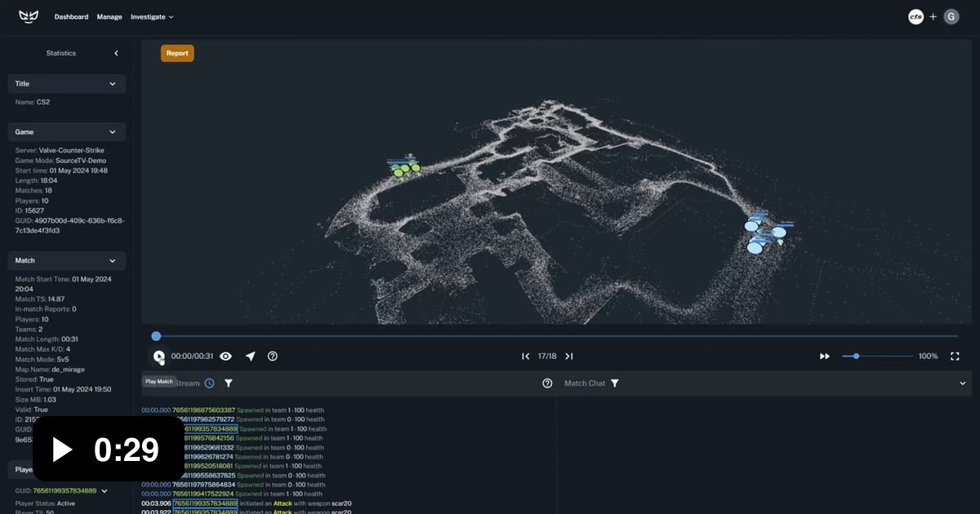Click the fast-forward speed icon
The image size is (980, 514).
(x=825, y=357)
